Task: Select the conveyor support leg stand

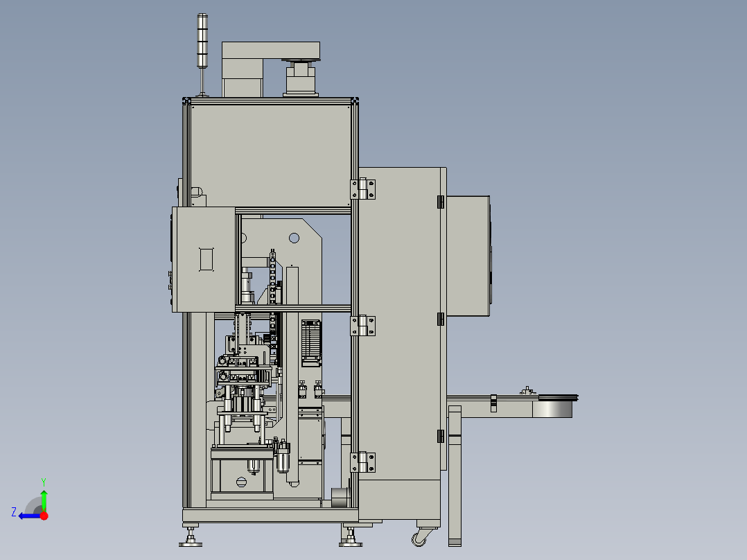Action: coord(455,475)
